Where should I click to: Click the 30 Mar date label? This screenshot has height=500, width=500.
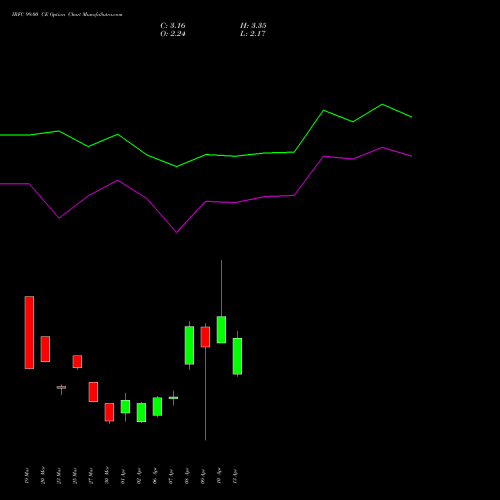coord(107,475)
